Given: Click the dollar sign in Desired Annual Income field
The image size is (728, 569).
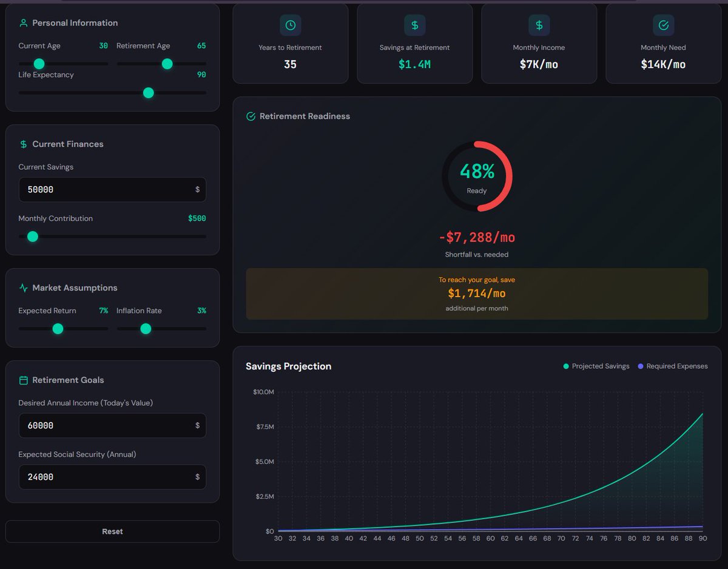Looking at the screenshot, I should [197, 426].
